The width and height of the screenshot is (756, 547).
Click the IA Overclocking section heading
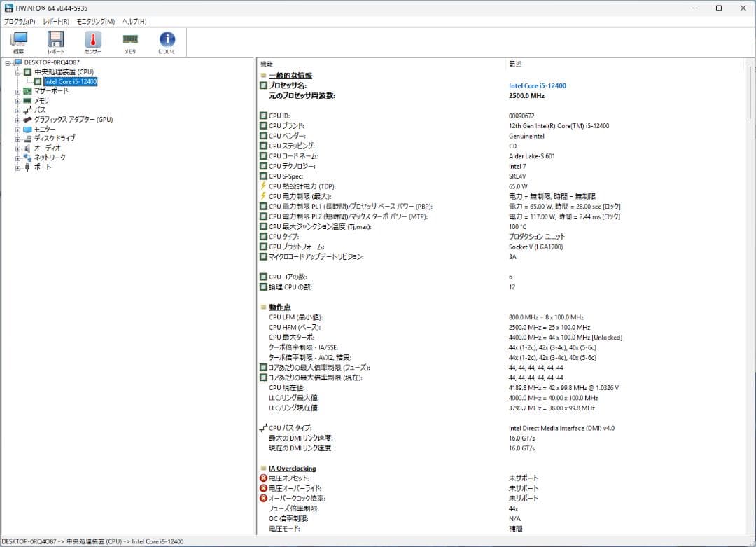[292, 469]
